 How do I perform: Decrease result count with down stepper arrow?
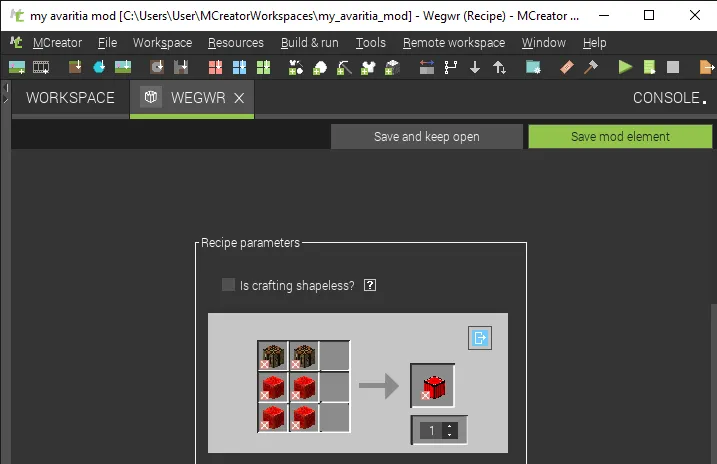(x=449, y=435)
